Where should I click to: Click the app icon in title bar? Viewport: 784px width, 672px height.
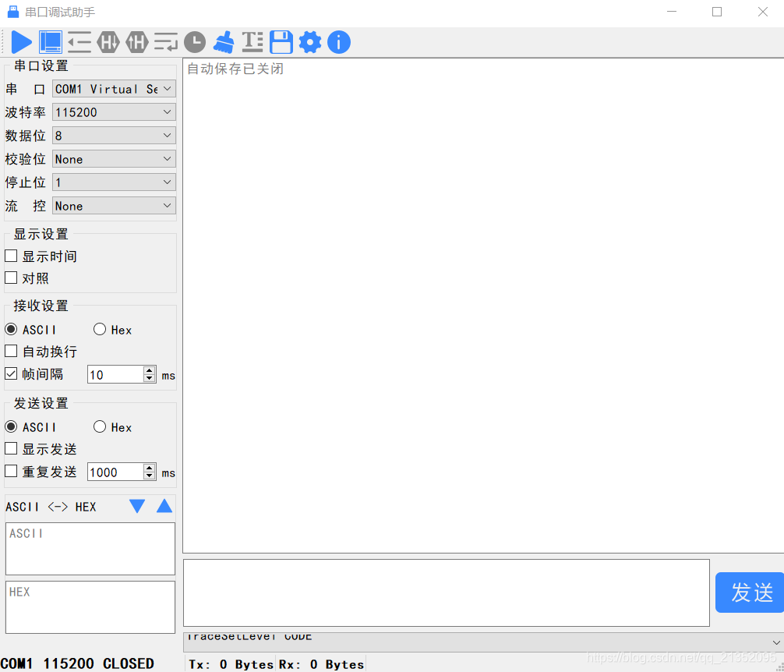13,12
